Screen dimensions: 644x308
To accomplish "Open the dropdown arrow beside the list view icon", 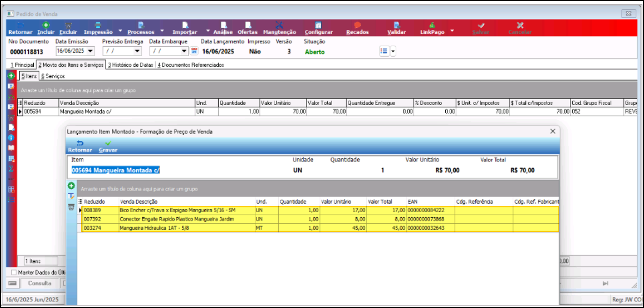I will (x=393, y=51).
